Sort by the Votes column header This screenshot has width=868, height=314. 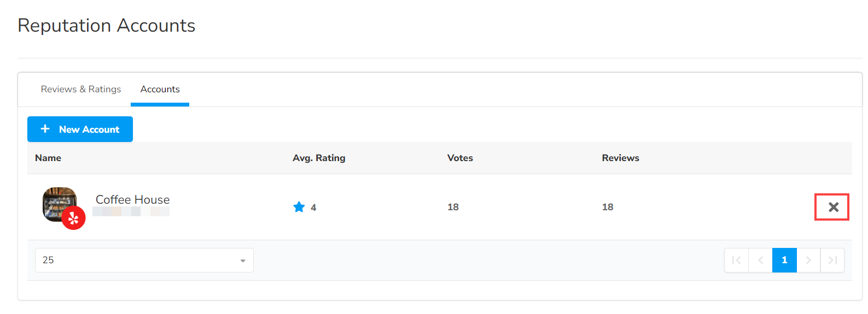(460, 158)
